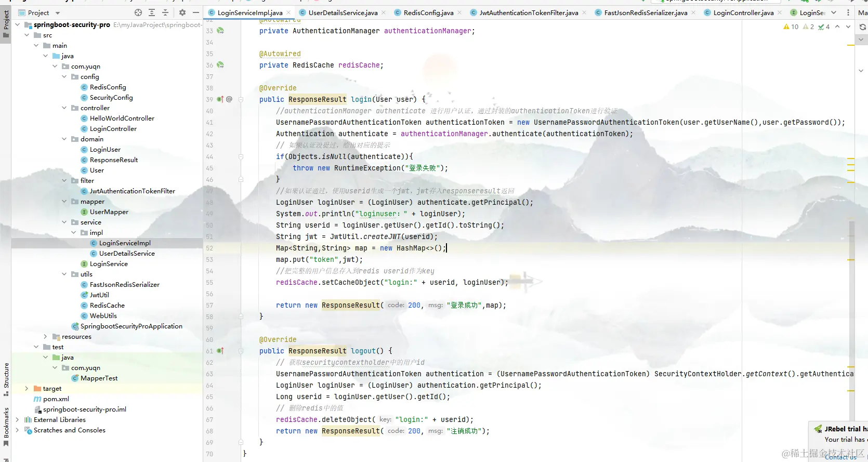Screen dimensions: 868x462
Task: Hide the Project panel with minus icon
Action: 196,12
